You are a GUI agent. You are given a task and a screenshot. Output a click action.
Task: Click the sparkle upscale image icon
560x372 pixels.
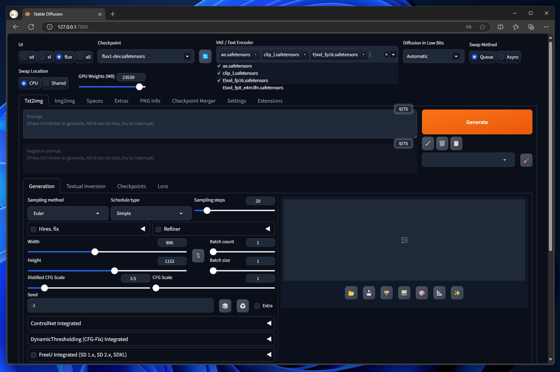457,293
